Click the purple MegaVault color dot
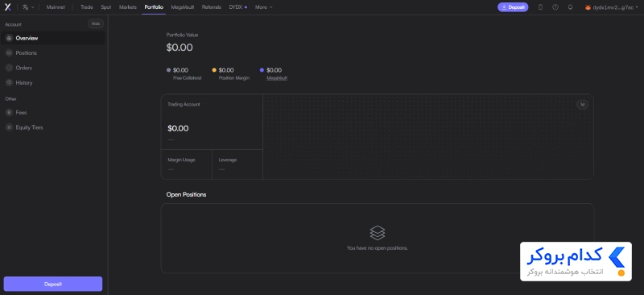The height and width of the screenshot is (295, 644). [262, 70]
